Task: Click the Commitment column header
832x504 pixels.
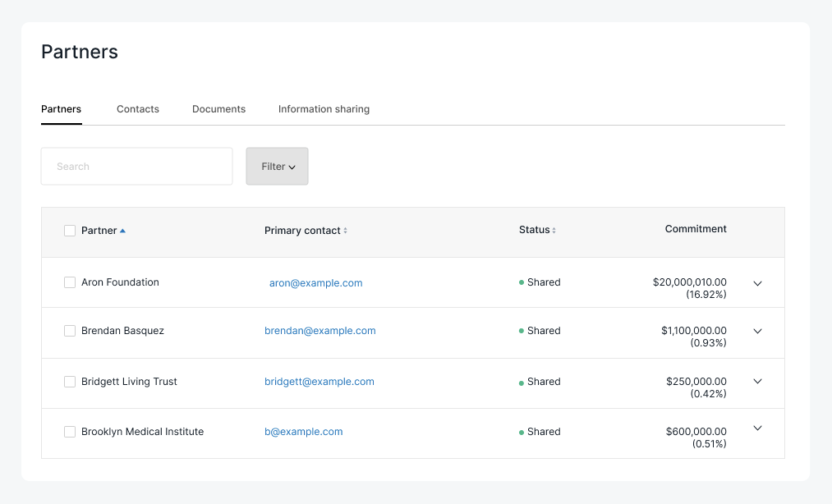Action: click(696, 229)
